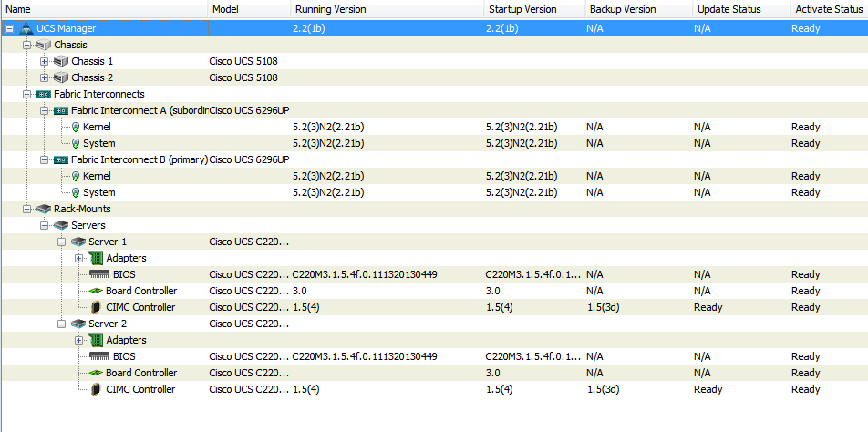Click the Board Controller icon under Server 2

click(x=96, y=373)
